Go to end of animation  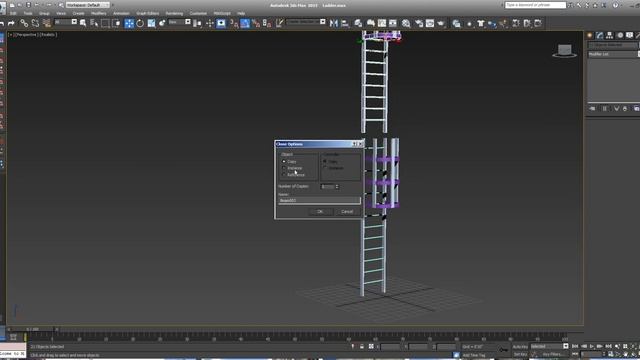pos(608,346)
